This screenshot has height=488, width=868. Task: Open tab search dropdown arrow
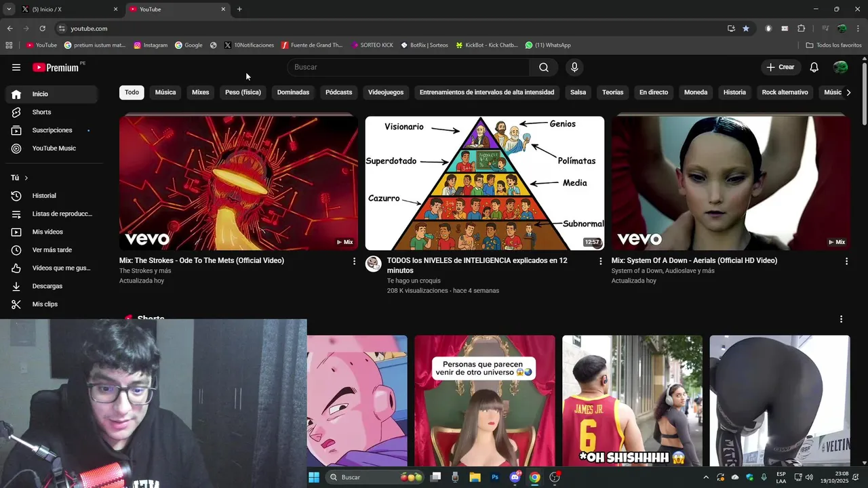(x=9, y=9)
